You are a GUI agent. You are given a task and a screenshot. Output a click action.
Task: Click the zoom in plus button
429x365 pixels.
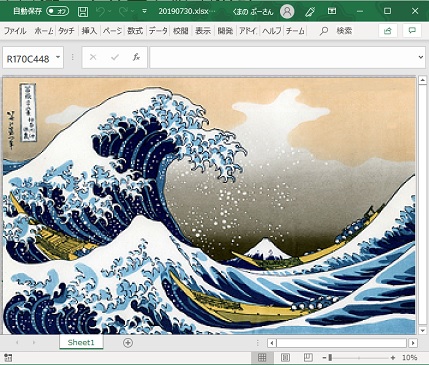[393, 358]
